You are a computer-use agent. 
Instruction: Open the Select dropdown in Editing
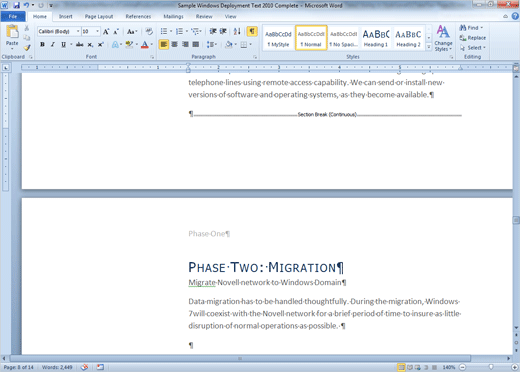[473, 48]
